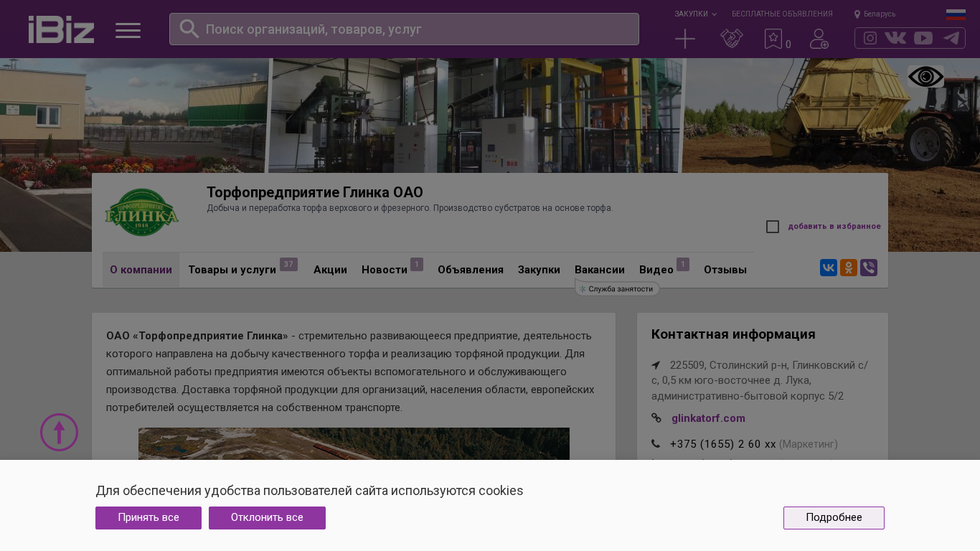The image size is (980, 551).
Task: Share company page via Viber
Action: 869,268
